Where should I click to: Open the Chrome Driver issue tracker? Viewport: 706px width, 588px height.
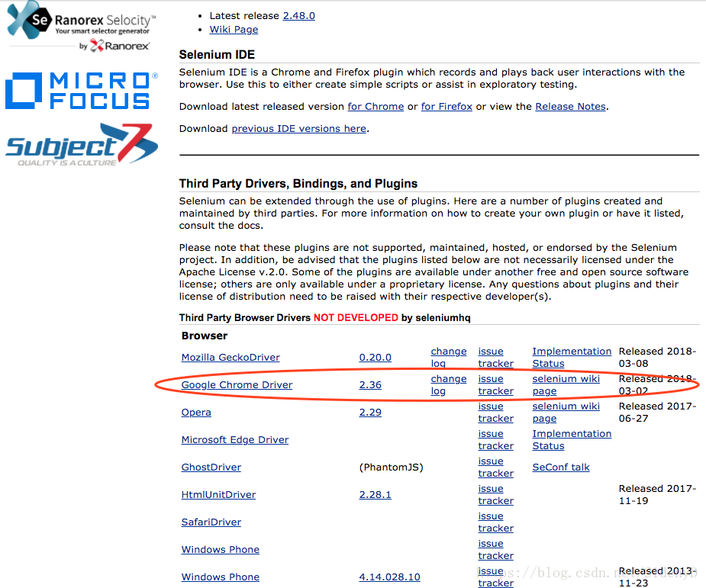(496, 385)
